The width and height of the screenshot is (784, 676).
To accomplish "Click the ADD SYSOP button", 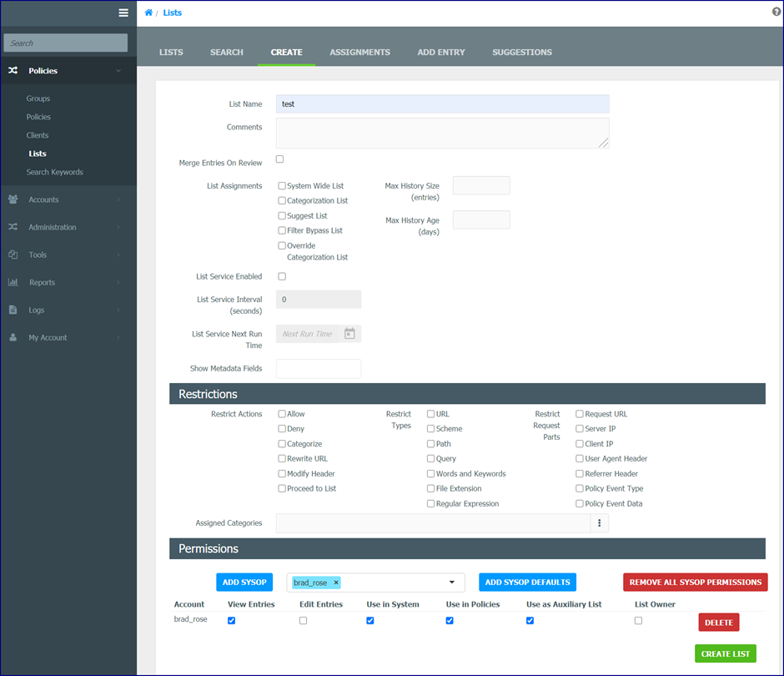I will (x=244, y=583).
